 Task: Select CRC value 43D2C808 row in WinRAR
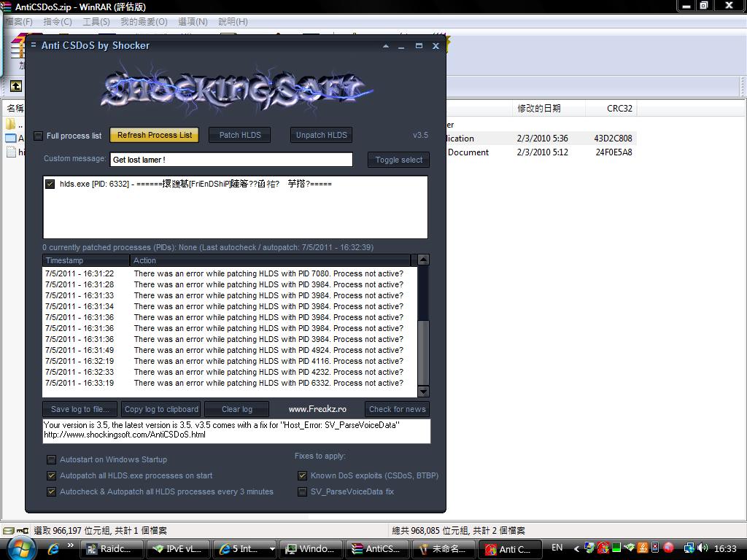pos(613,138)
